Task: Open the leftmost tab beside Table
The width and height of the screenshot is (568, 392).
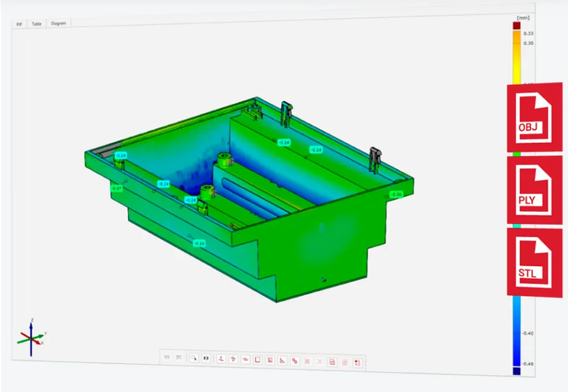Action: click(19, 24)
